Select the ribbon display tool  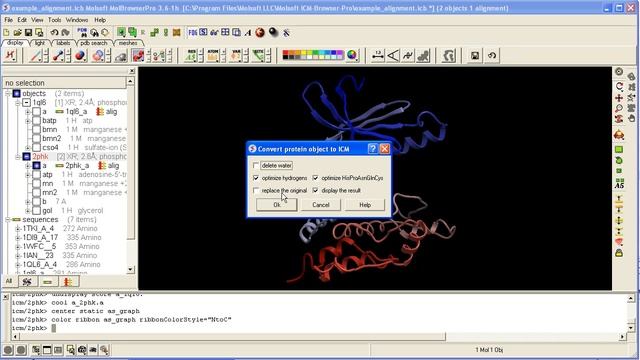138,56
